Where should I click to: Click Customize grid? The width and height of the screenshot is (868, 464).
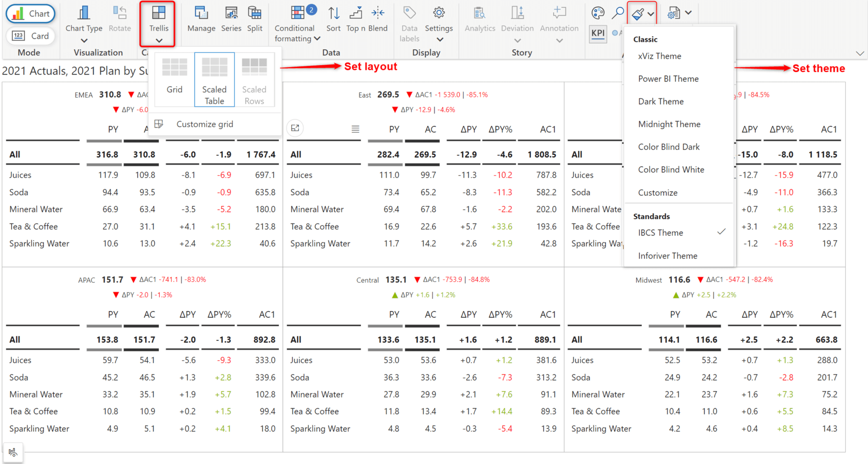(205, 124)
